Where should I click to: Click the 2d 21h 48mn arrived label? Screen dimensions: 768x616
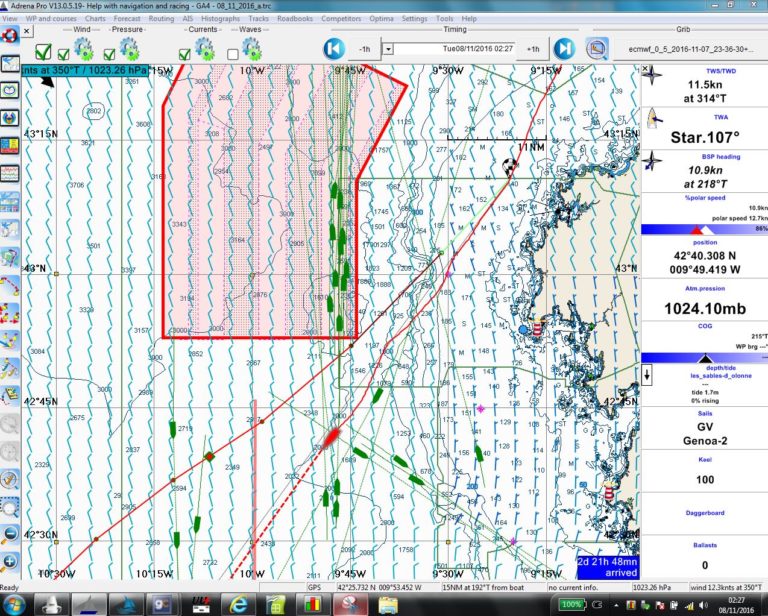click(608, 567)
